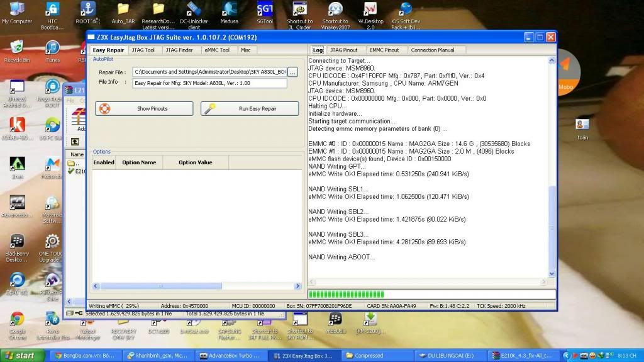Open the Shortcut to Vinakey2007 icon
644x362 pixels.
[335, 15]
